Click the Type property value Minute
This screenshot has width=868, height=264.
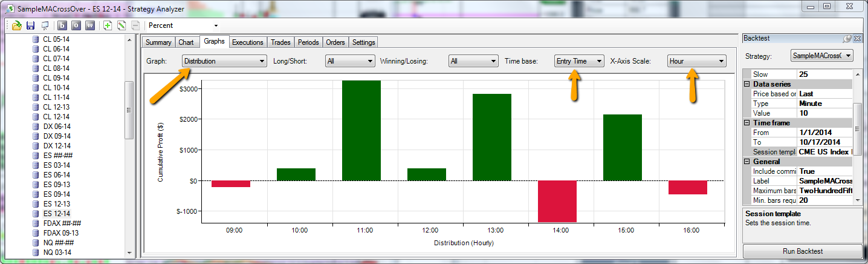pos(825,104)
